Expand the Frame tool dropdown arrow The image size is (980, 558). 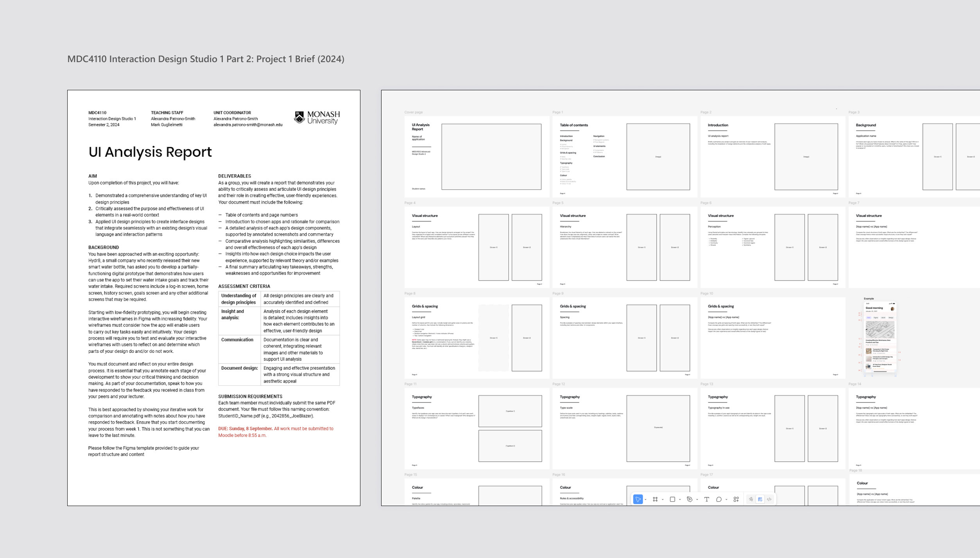tap(663, 499)
